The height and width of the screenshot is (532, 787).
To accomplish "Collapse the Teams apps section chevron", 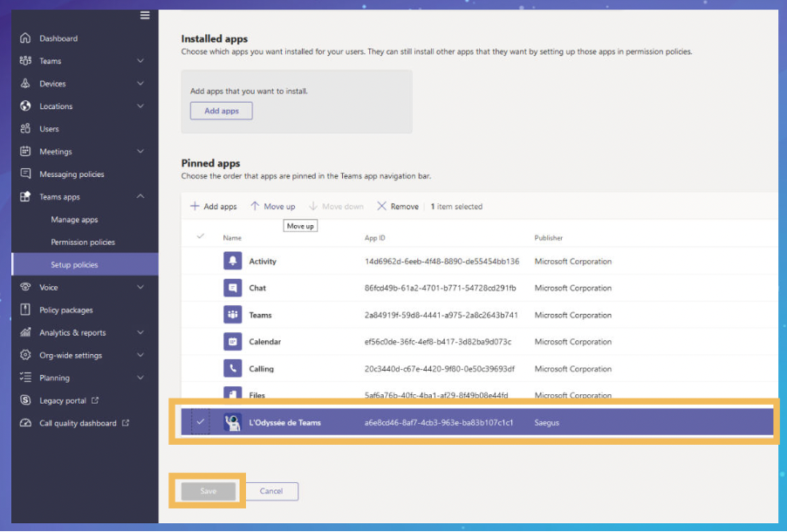I will click(140, 196).
